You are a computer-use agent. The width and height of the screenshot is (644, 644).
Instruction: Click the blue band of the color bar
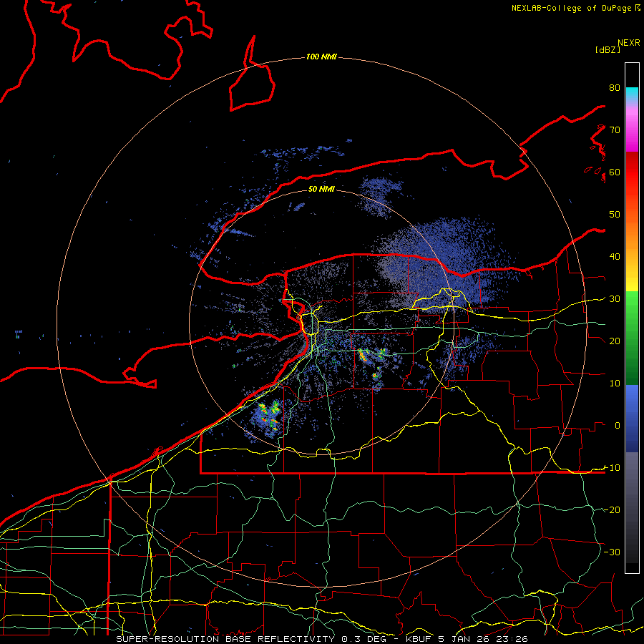tap(632, 419)
